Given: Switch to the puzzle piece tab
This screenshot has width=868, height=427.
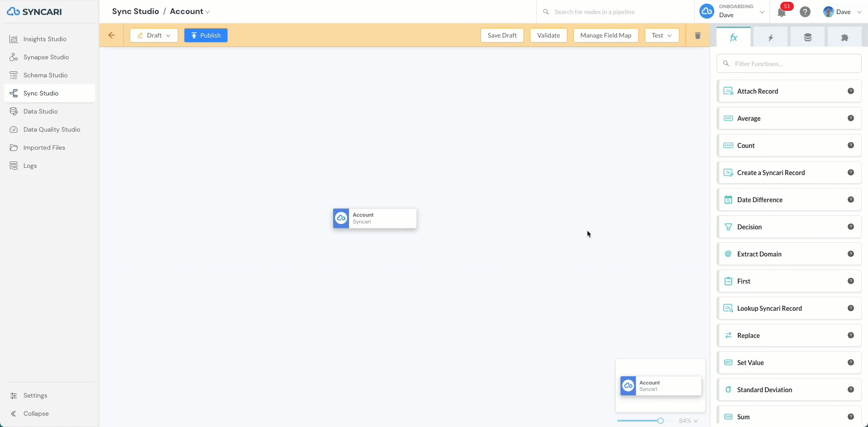Looking at the screenshot, I should click(x=844, y=38).
